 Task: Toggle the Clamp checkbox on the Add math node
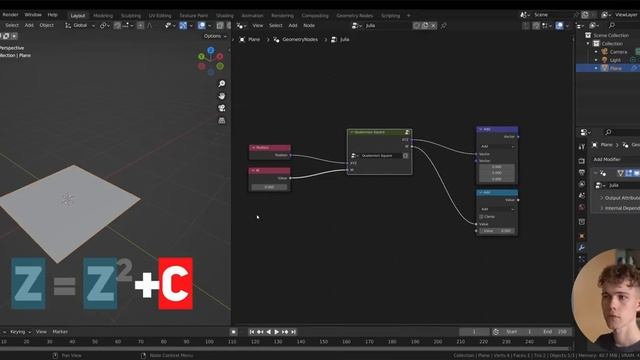(x=481, y=217)
